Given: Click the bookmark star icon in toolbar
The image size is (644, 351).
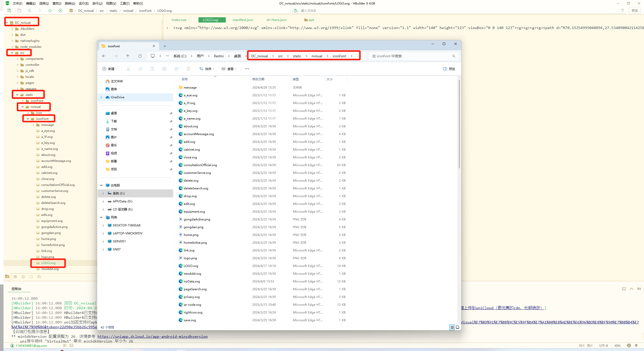Looking at the screenshot, I should coord(50,11).
